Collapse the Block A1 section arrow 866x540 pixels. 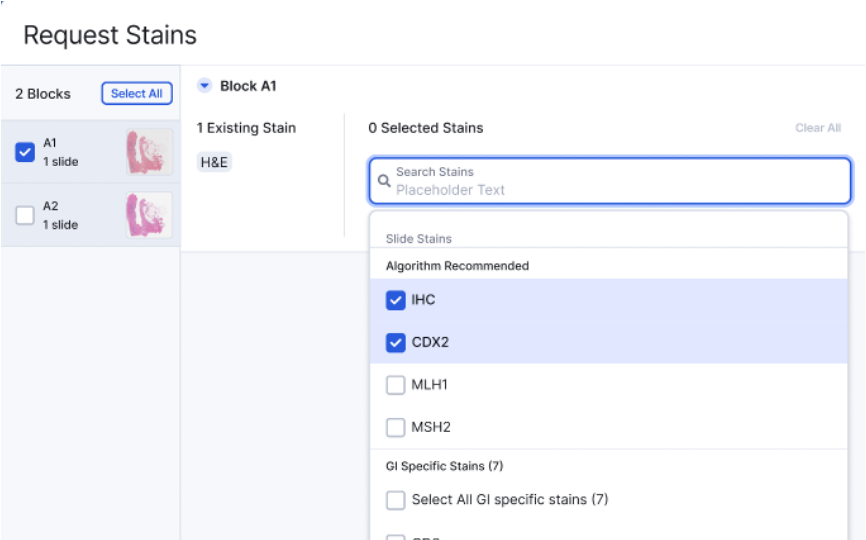[x=205, y=86]
